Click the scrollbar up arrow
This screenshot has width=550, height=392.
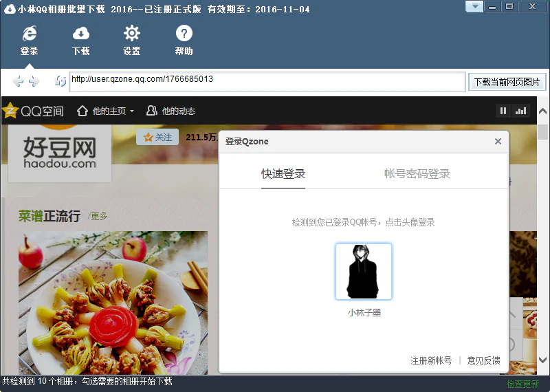point(542,111)
